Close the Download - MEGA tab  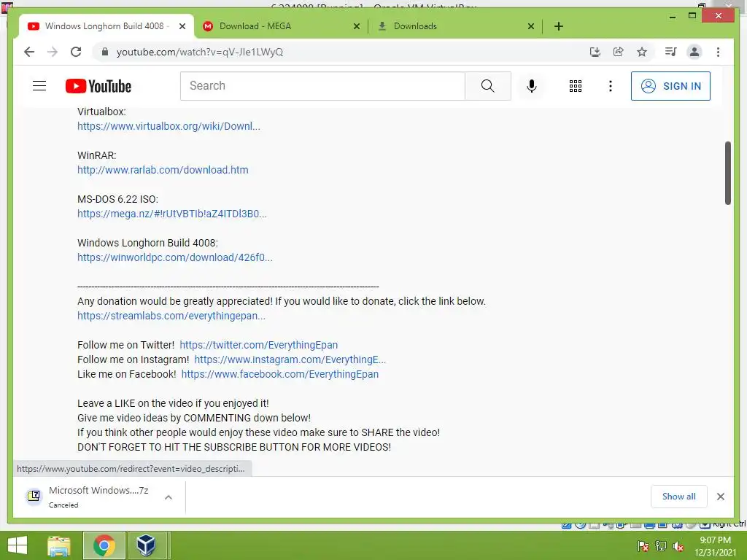tap(356, 27)
